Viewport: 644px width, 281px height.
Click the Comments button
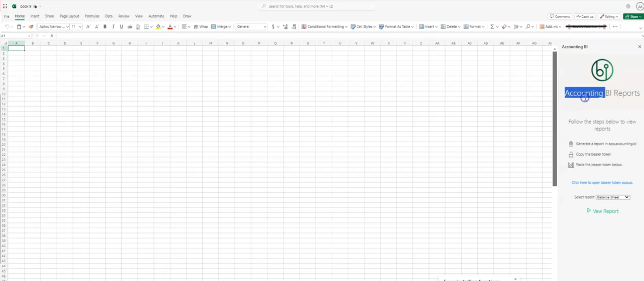(x=560, y=16)
